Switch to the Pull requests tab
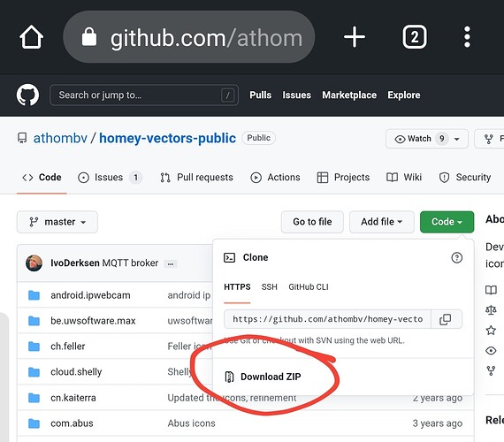 (196, 178)
